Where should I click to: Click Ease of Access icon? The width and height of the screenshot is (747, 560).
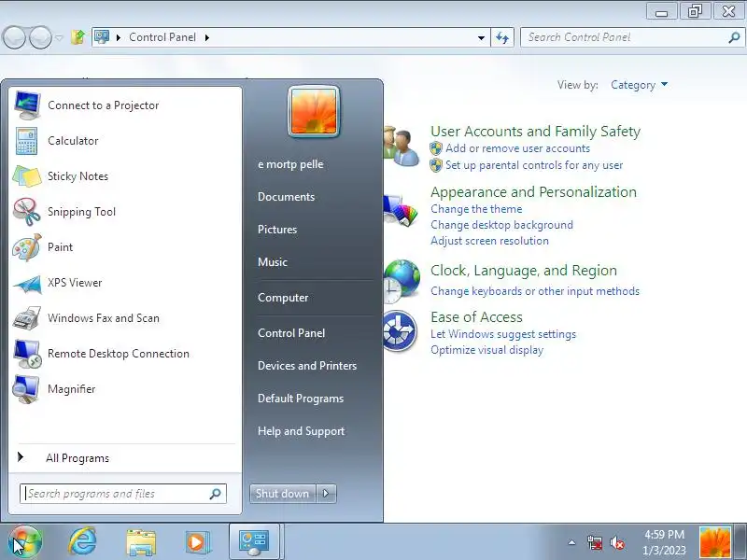(x=401, y=331)
